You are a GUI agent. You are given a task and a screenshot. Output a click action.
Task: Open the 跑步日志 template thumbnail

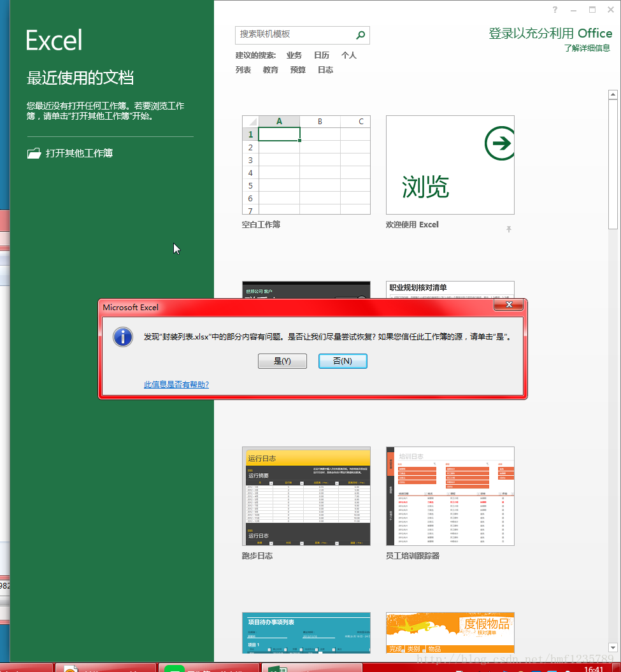click(306, 496)
